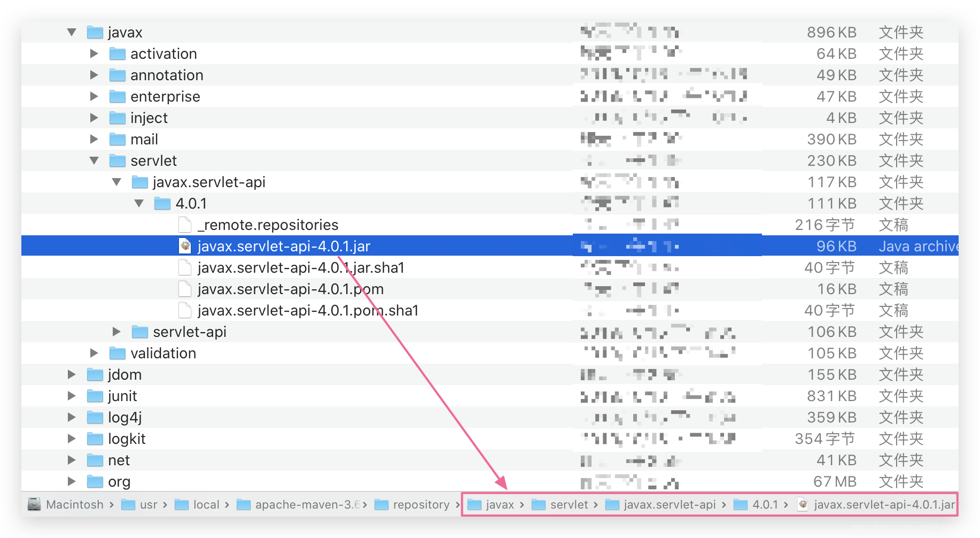Click the 354 字节 size of logkit
Screen dimensions: 980x538
click(x=825, y=439)
